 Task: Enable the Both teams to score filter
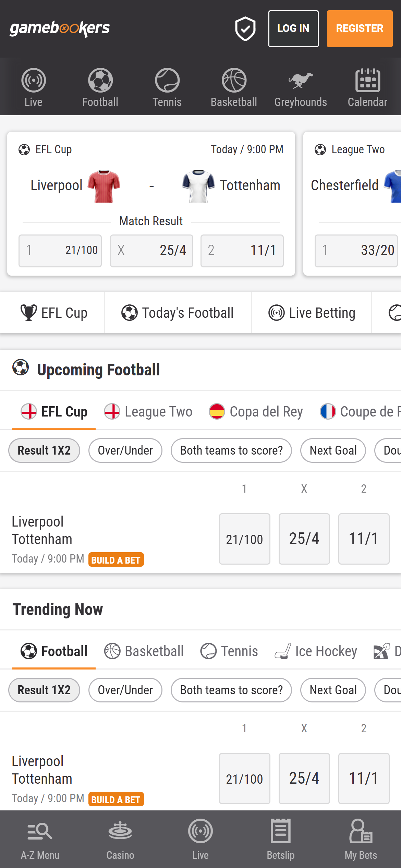[x=231, y=450]
